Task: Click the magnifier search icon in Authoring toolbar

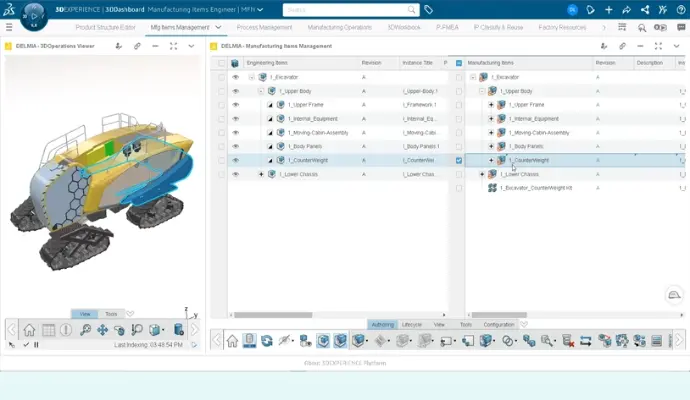Action: (x=547, y=341)
